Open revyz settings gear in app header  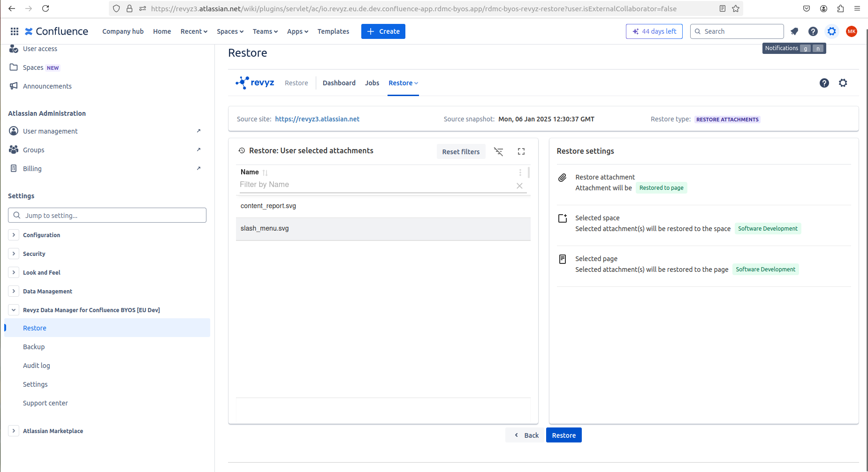(x=843, y=83)
